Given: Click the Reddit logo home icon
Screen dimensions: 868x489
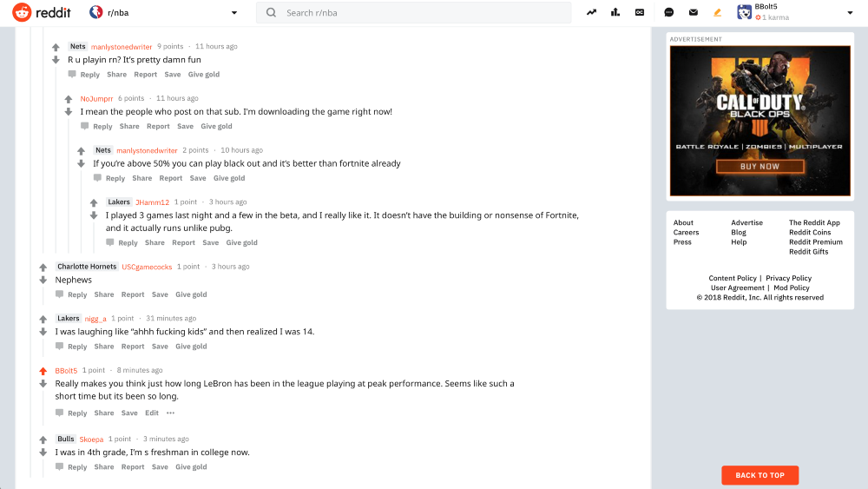Looking at the screenshot, I should tap(23, 12).
